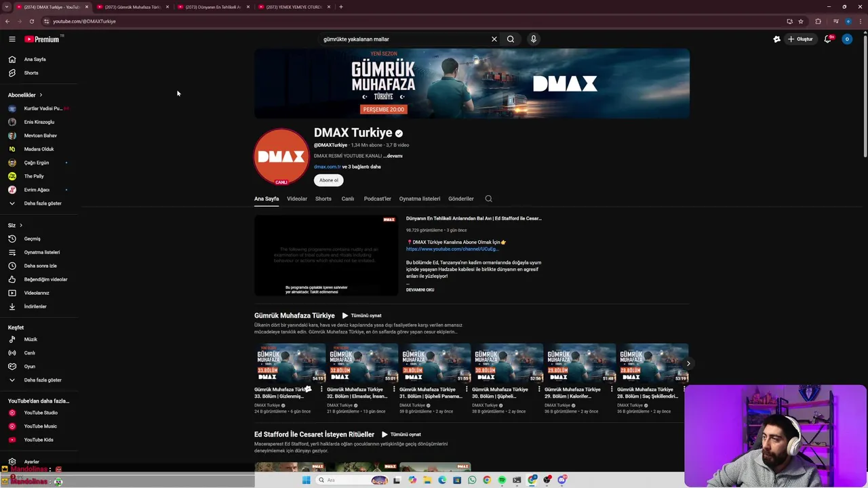Open the featured video's channel URL link
Screen dimensions: 868x488
pyautogui.click(x=452, y=249)
